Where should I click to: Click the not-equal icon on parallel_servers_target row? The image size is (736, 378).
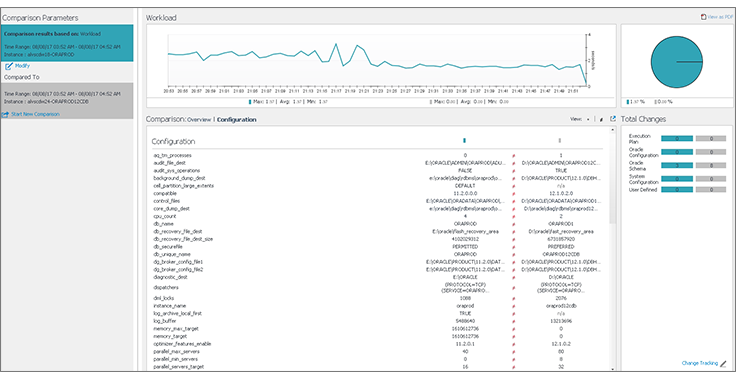513,367
